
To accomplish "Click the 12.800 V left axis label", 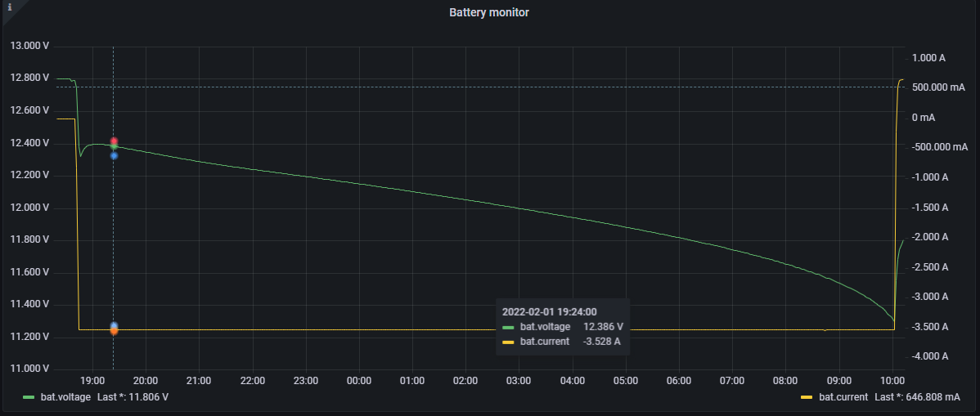I will tap(30, 78).
